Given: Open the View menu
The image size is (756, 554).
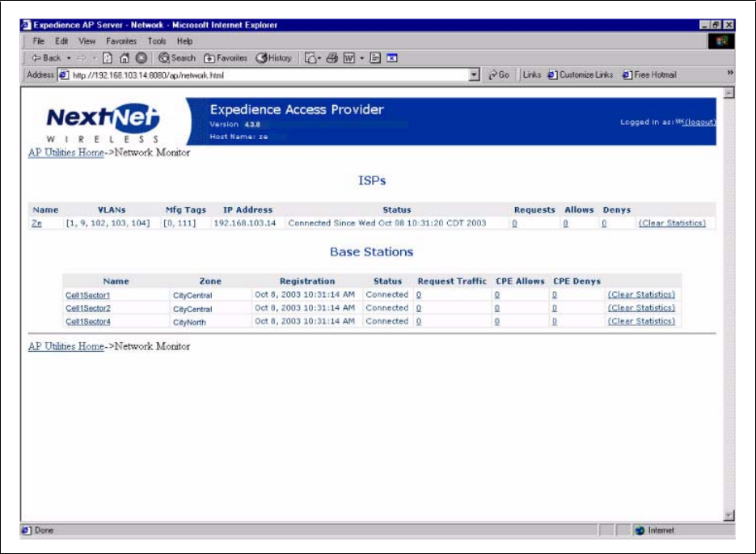Looking at the screenshot, I should click(x=87, y=41).
